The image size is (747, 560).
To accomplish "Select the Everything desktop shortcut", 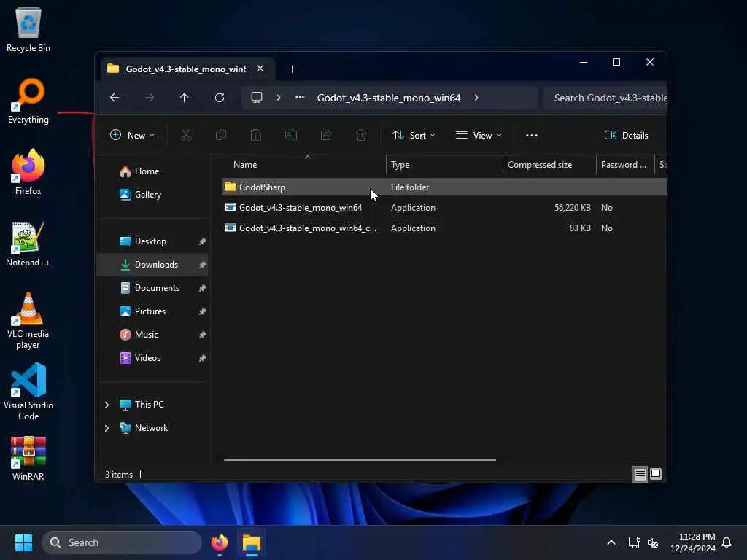I will 28,101.
